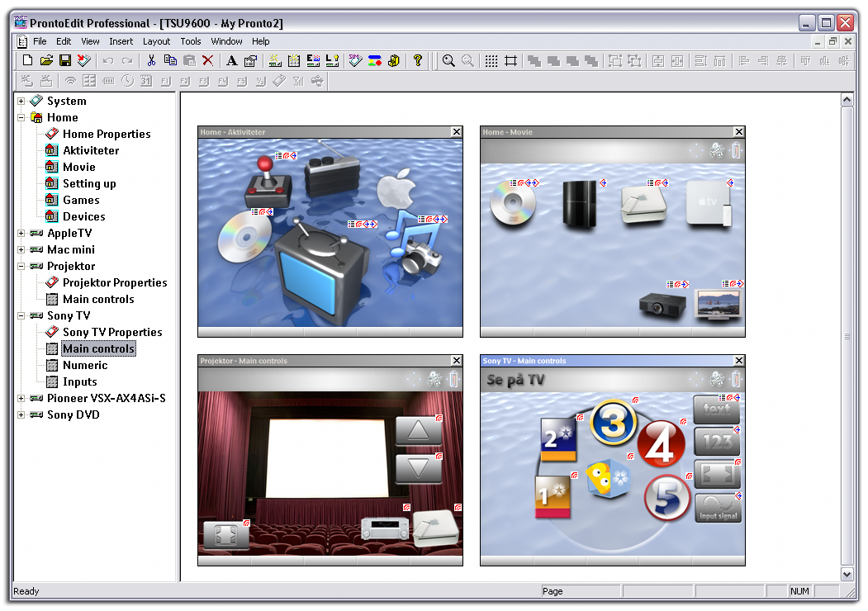This screenshot has height=611, width=868.
Task: Click the New file icon
Action: coord(27,60)
